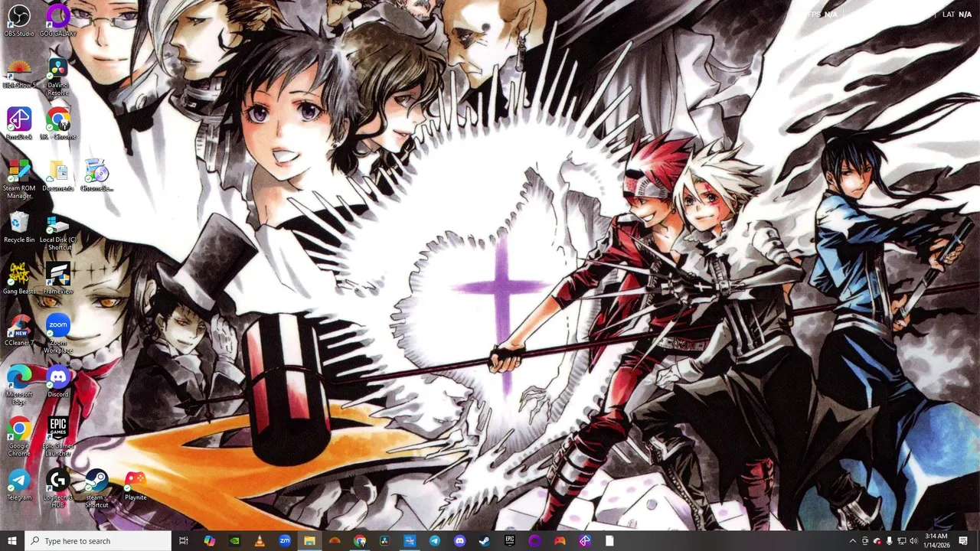980x551 pixels.
Task: Open OneDrive status in system tray
Action: pos(877,541)
